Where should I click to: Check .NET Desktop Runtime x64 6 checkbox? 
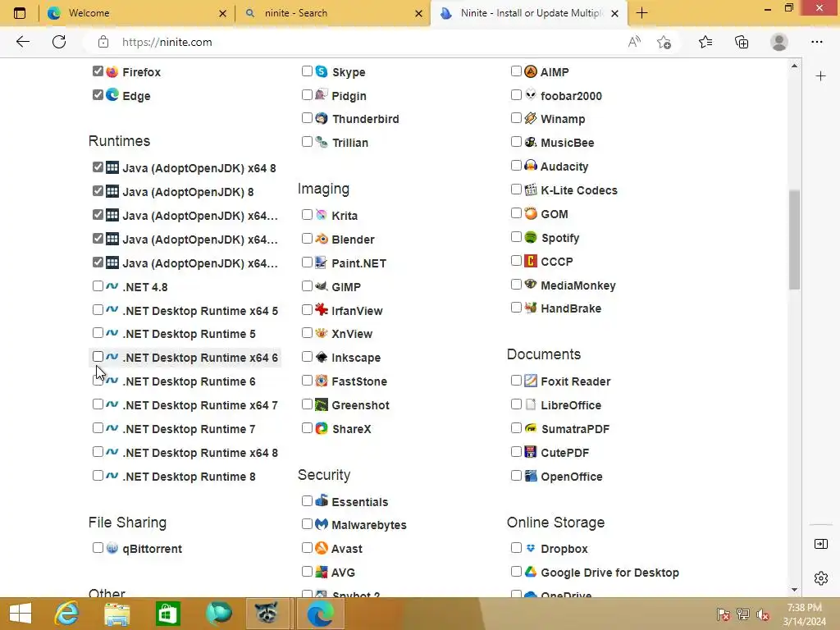[98, 356]
